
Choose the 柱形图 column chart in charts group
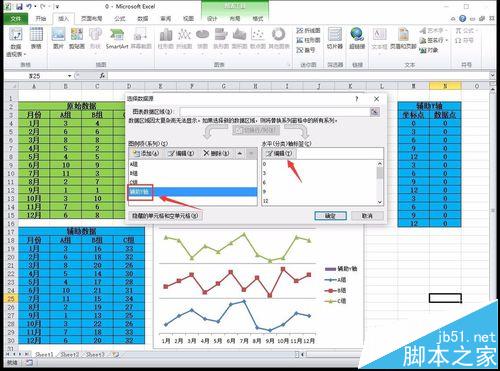[x=166, y=39]
